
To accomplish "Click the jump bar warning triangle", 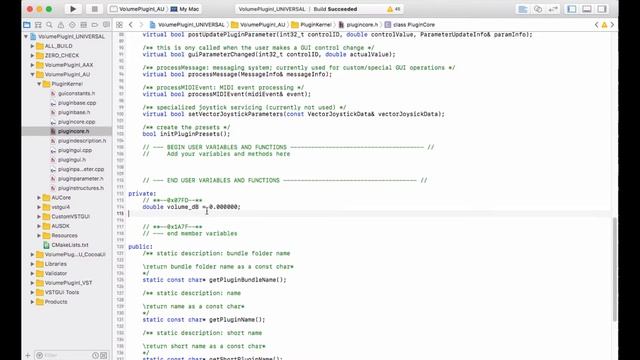I will point(604,25).
